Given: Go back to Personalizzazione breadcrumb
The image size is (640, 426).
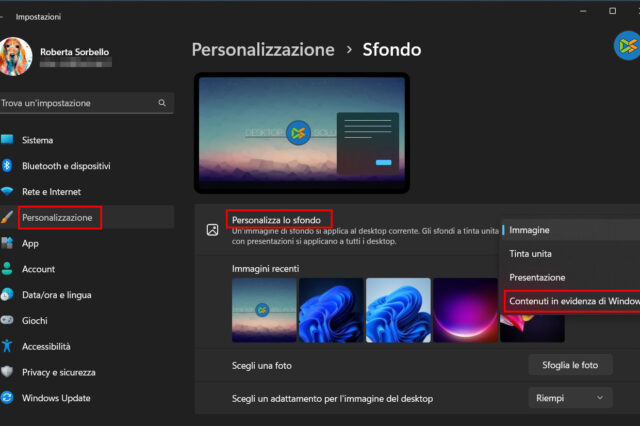Looking at the screenshot, I should [263, 50].
